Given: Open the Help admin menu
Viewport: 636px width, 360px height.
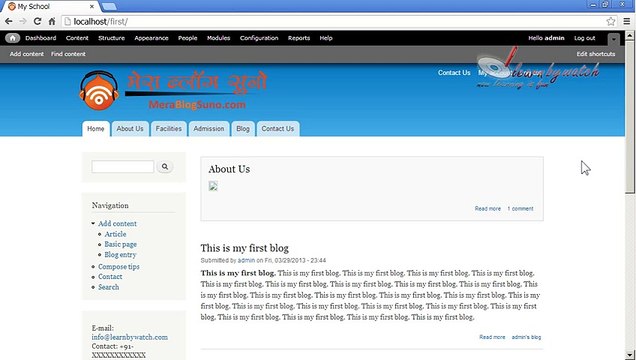Looking at the screenshot, I should pyautogui.click(x=326, y=38).
